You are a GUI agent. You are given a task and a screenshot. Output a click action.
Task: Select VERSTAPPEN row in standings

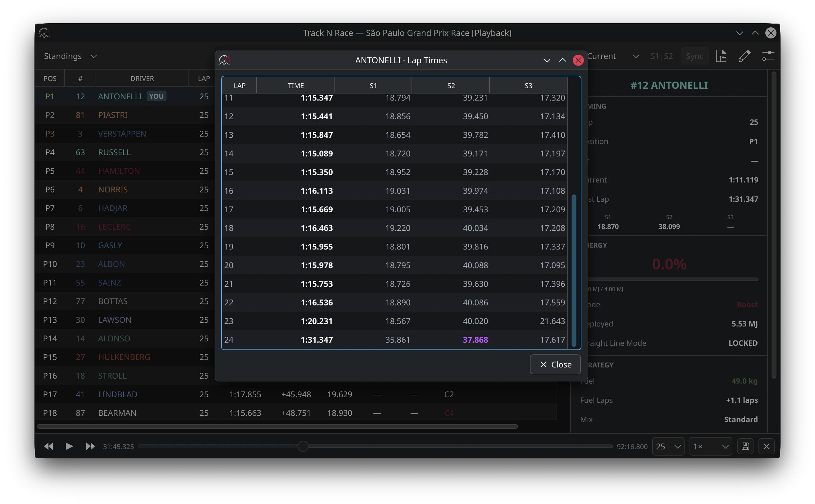click(x=124, y=134)
